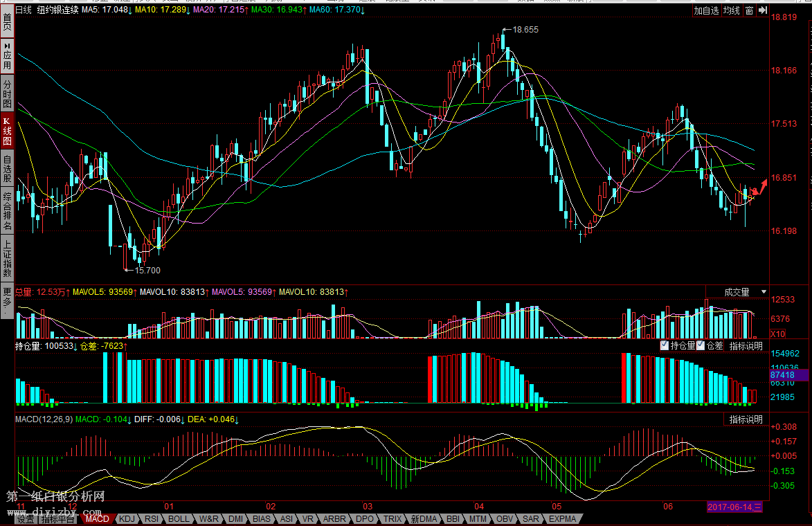Click the collapse-panel arrow icon at top right
This screenshot has width=812, height=526.
(x=762, y=10)
